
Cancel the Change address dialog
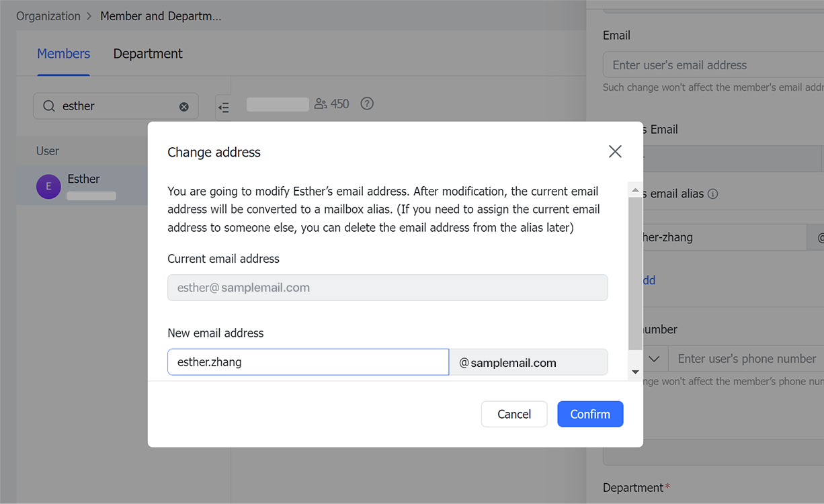(x=513, y=414)
